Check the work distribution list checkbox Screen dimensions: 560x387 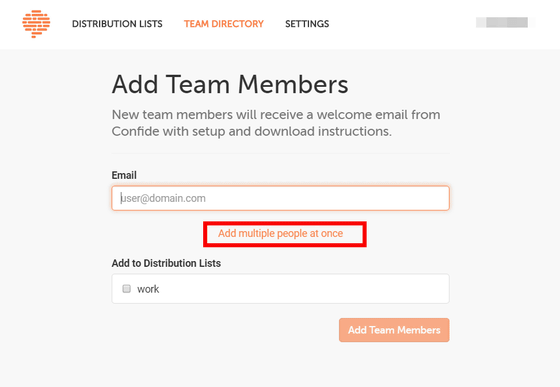tap(126, 288)
